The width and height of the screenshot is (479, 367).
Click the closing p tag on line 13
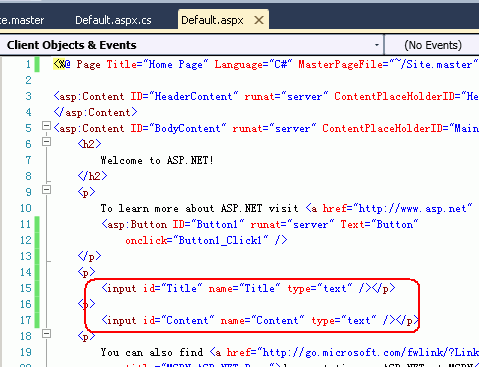click(89, 256)
